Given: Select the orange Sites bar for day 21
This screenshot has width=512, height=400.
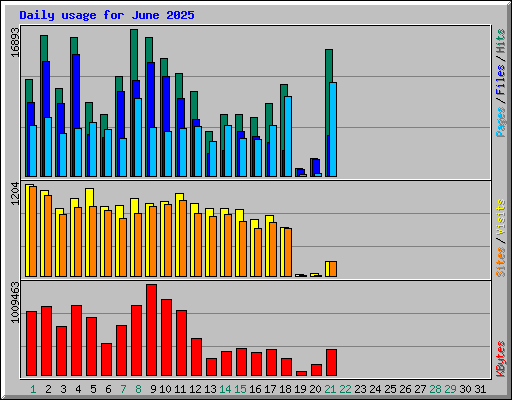Looking at the screenshot, I should click(x=333, y=269).
